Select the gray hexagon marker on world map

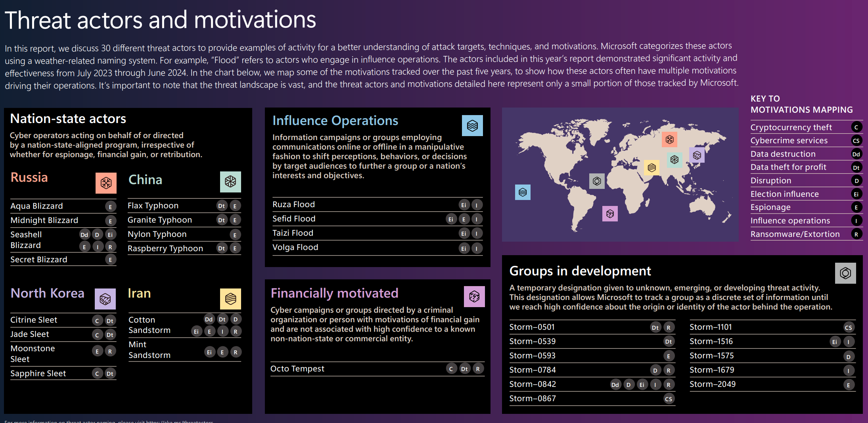(597, 181)
